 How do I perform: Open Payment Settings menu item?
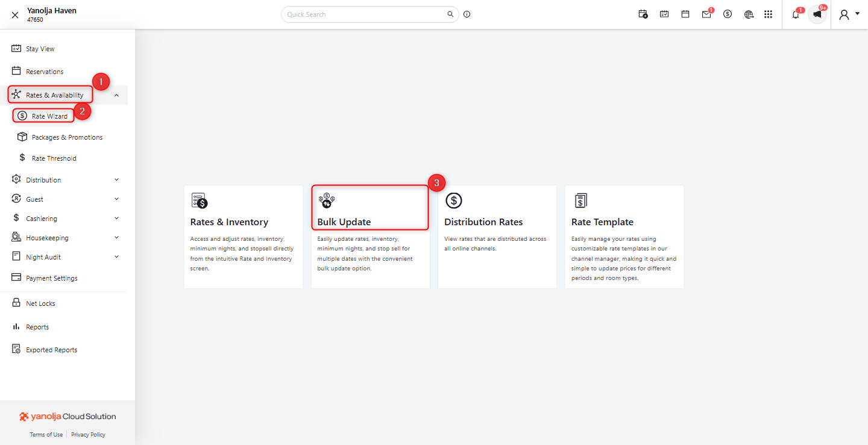[52, 278]
